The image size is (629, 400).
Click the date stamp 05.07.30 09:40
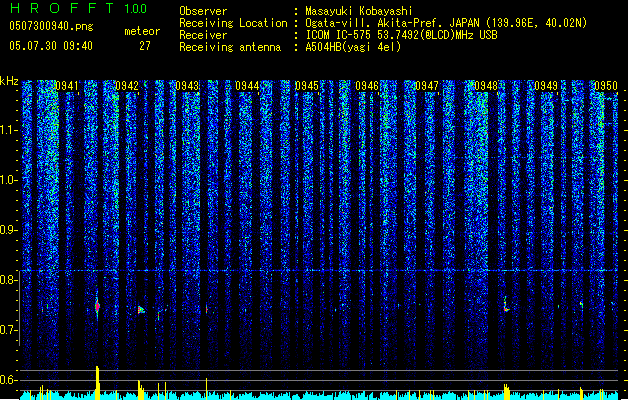(51, 46)
